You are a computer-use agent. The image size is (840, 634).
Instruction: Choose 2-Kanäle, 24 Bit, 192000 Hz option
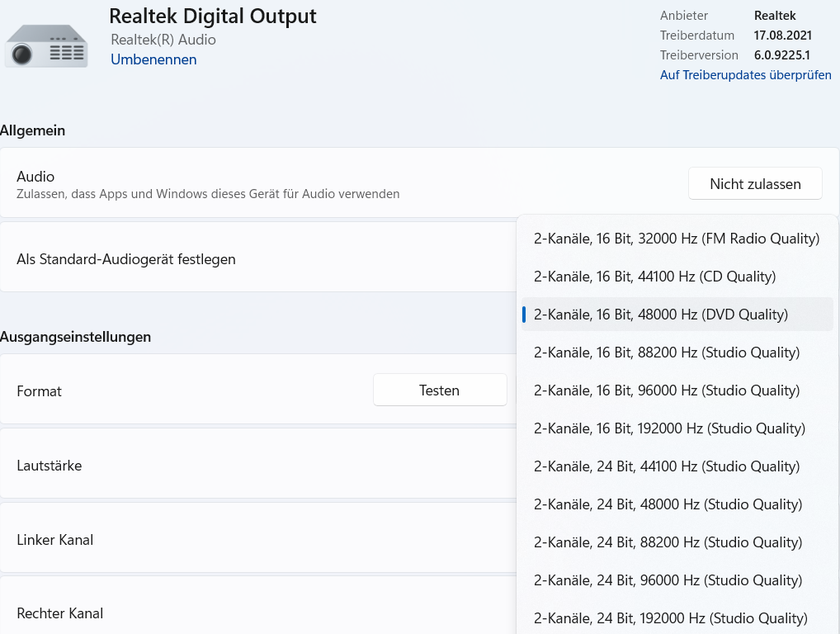click(677, 618)
